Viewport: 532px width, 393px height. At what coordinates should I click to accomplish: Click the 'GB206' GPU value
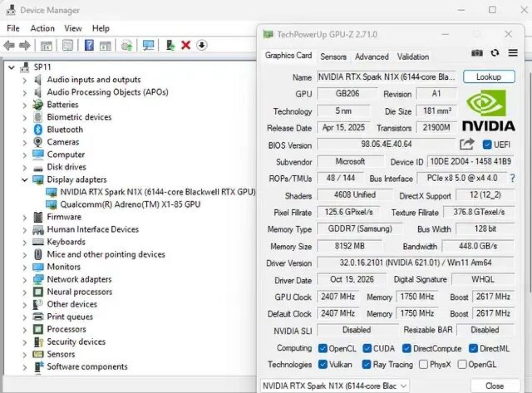pos(347,94)
